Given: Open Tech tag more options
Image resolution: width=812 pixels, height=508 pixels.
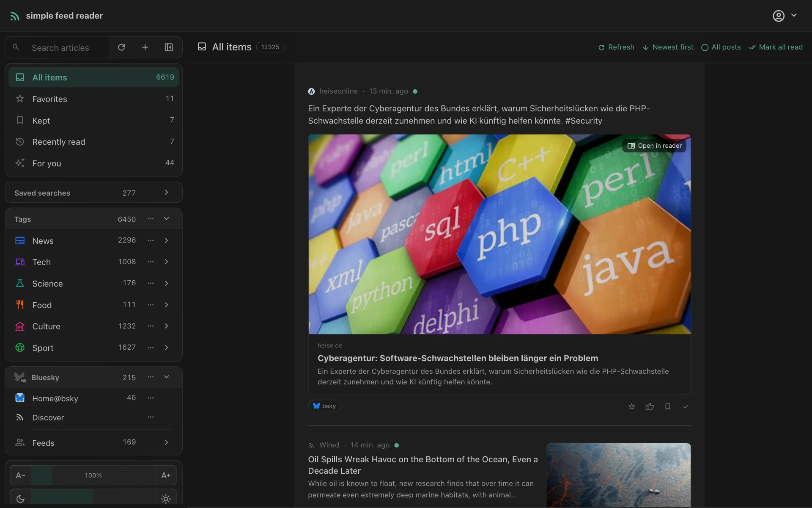Looking at the screenshot, I should pos(151,262).
